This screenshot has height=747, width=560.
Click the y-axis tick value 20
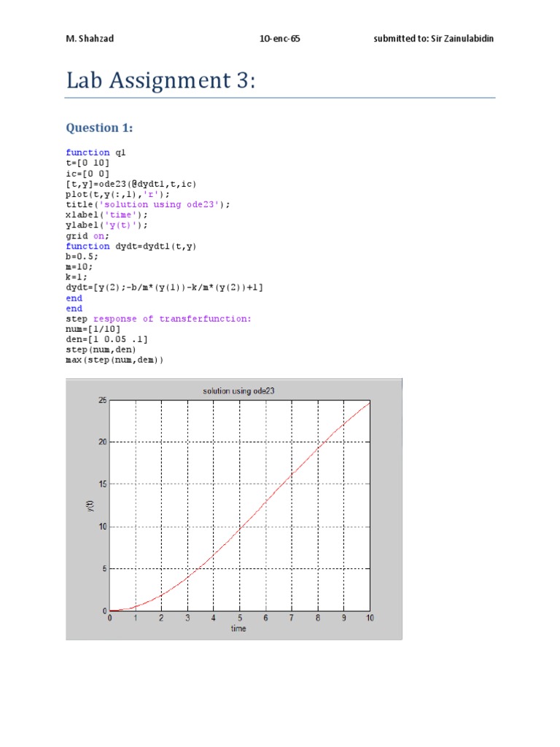coord(103,442)
